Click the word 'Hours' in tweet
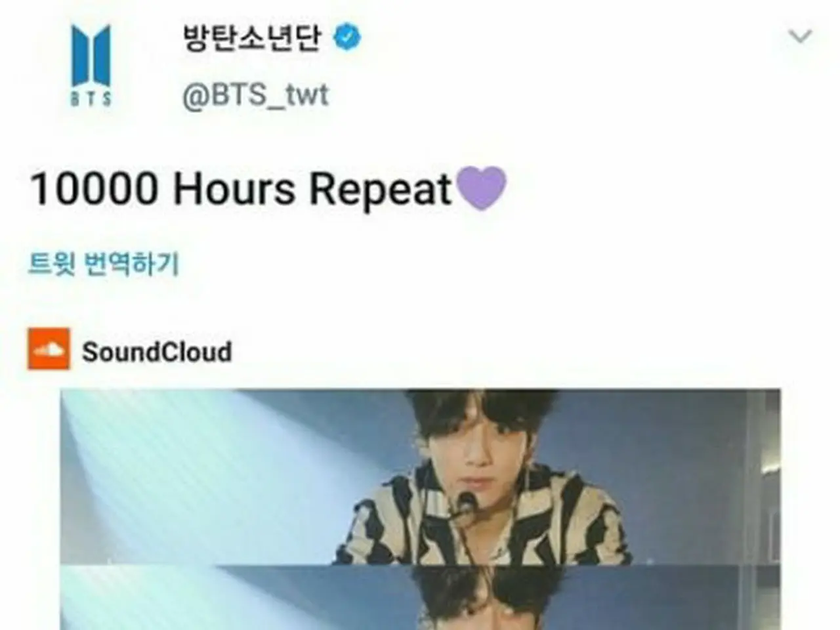This screenshot has width=840, height=630. [x=234, y=189]
